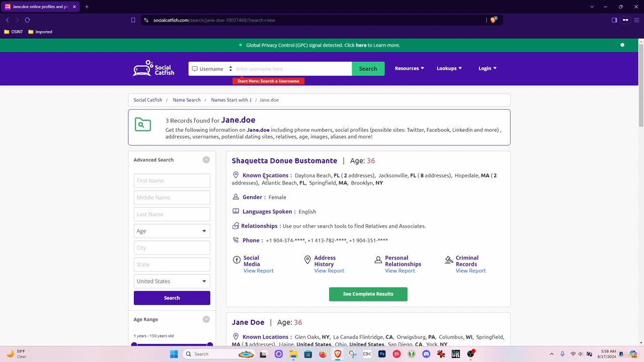Viewport: 644px width, 362px height.
Task: Go back with the browser back arrow
Action: (7, 20)
